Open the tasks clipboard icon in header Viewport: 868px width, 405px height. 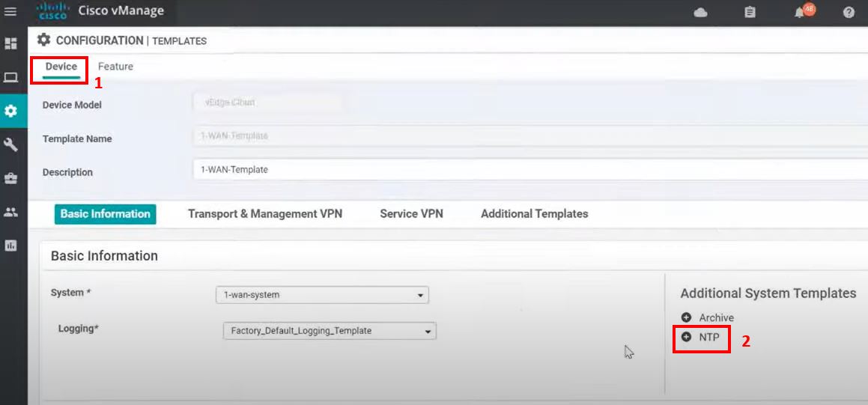pos(750,13)
